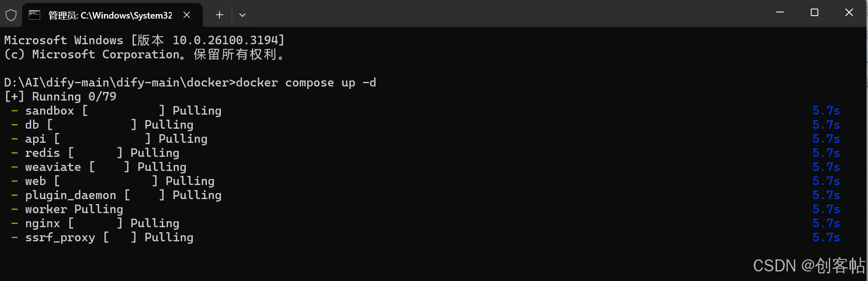Click the ssrf_proxy Pulling line

pyautogui.click(x=102, y=237)
